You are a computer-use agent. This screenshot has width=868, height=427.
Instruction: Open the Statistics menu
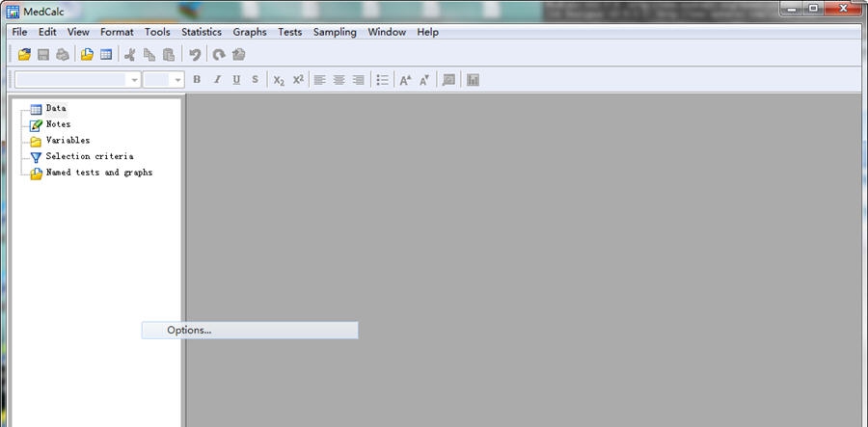coord(202,32)
